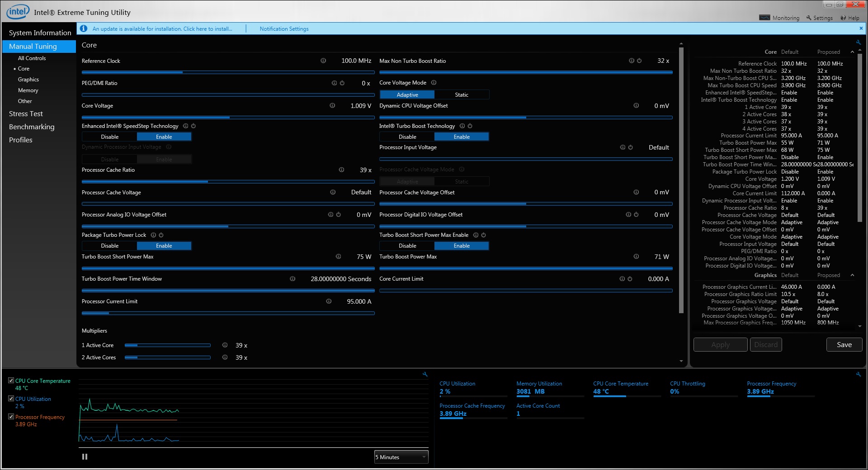Click reboot-required icon for Core Current Limit

point(630,279)
